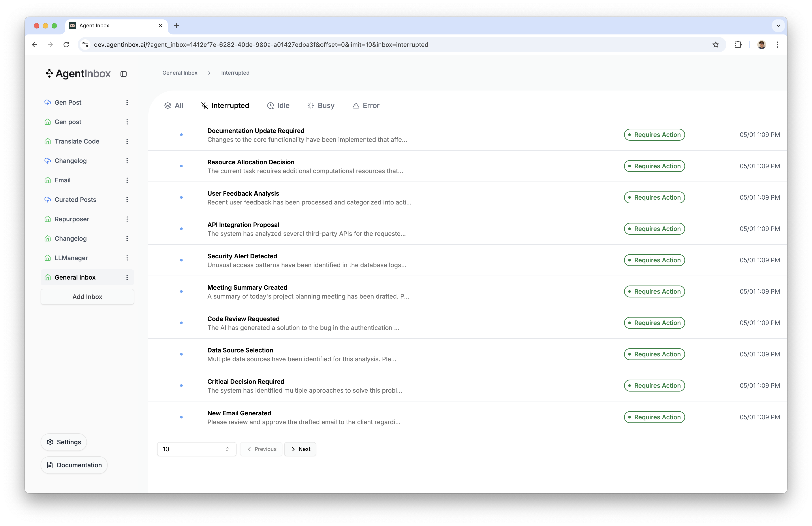
Task: Select the cloud icon beside Gen Post
Action: pyautogui.click(x=48, y=102)
